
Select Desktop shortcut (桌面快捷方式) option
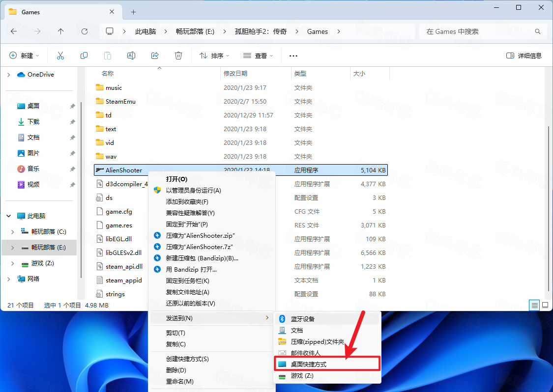pyautogui.click(x=327, y=364)
